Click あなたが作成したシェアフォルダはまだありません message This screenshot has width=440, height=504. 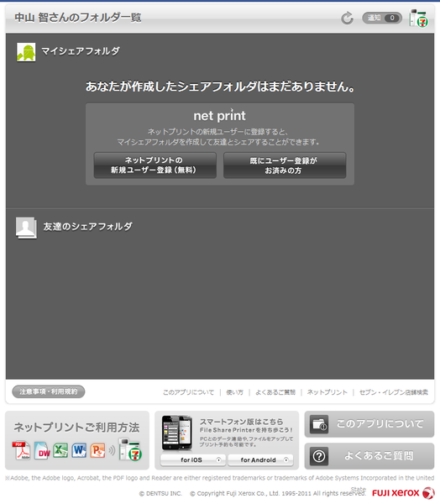point(220,87)
